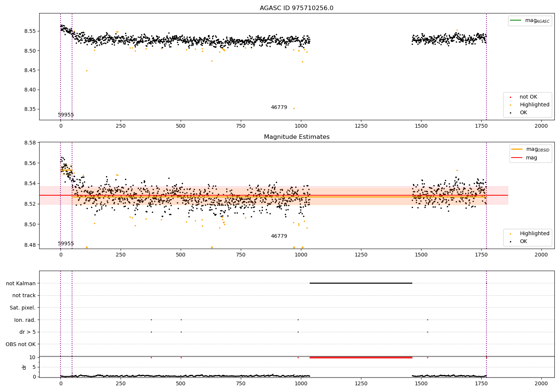Screen dimensions: 560x392
Task: Click the 'not Kalman' row label
Action: [21, 283]
